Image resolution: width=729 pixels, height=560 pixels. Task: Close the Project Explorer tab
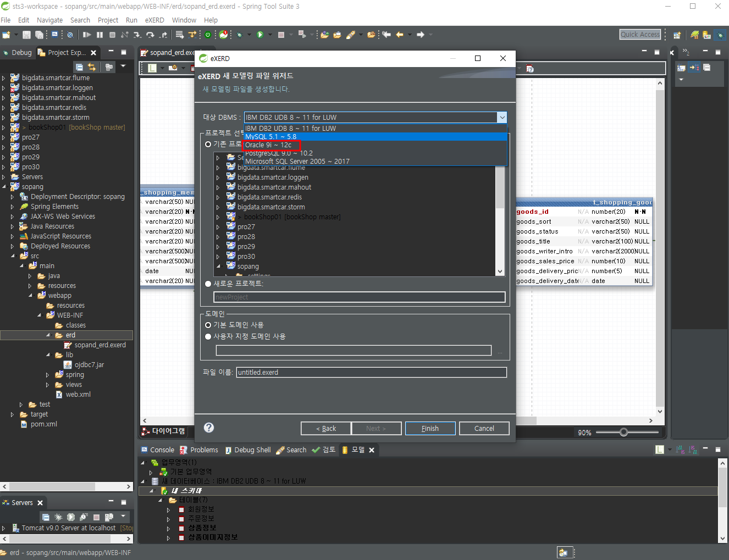point(93,53)
